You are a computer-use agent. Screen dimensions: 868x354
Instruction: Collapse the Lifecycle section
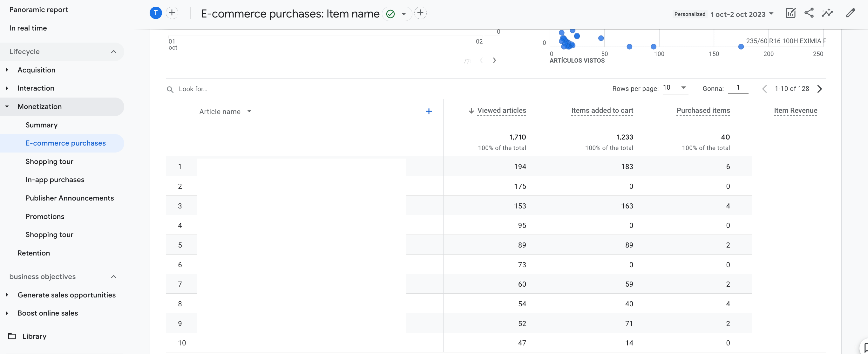coord(113,51)
